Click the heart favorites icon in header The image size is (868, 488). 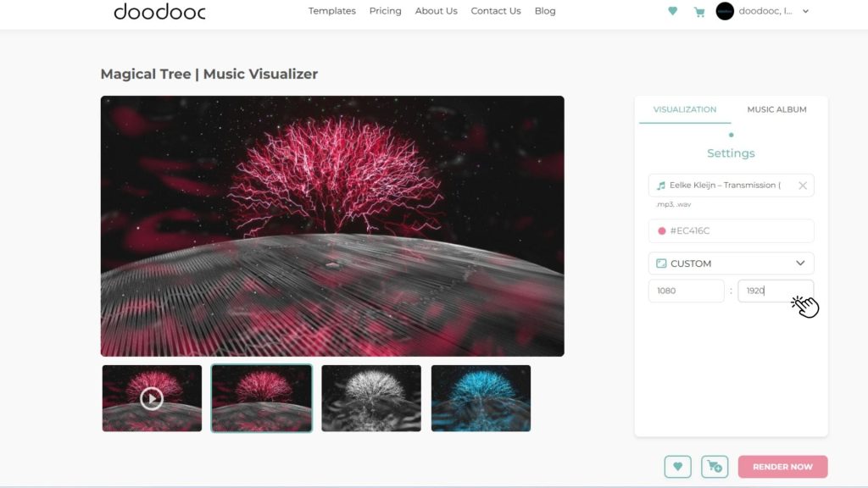coord(672,12)
